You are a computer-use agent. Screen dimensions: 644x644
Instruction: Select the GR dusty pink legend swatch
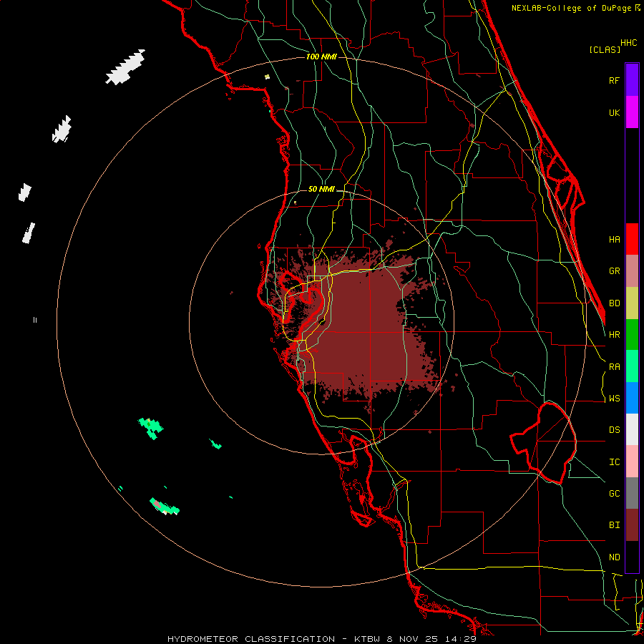pyautogui.click(x=632, y=271)
